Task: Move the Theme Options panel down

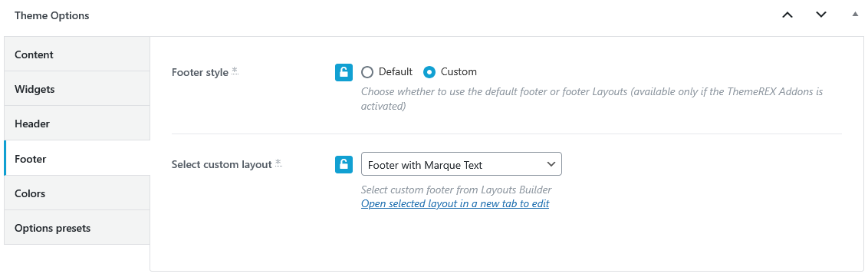Action: 821,15
